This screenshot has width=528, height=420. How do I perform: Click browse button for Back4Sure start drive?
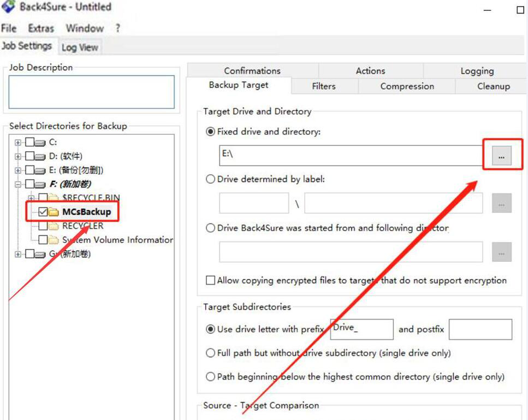tap(501, 252)
